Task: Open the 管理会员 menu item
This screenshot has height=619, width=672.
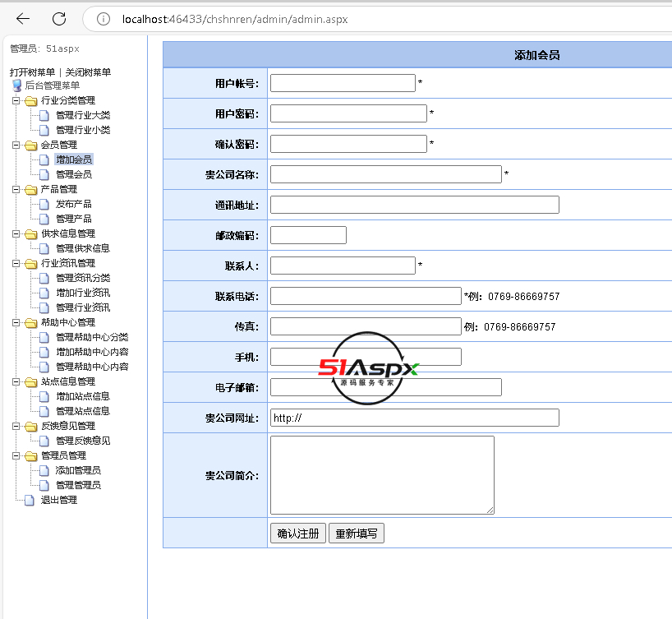Action: (74, 174)
